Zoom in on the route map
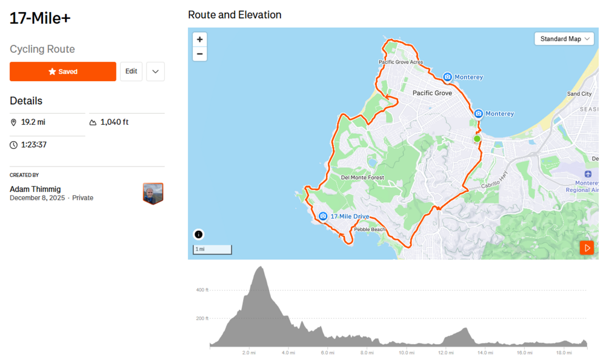Screen dimensions: 606x364 point(200,39)
